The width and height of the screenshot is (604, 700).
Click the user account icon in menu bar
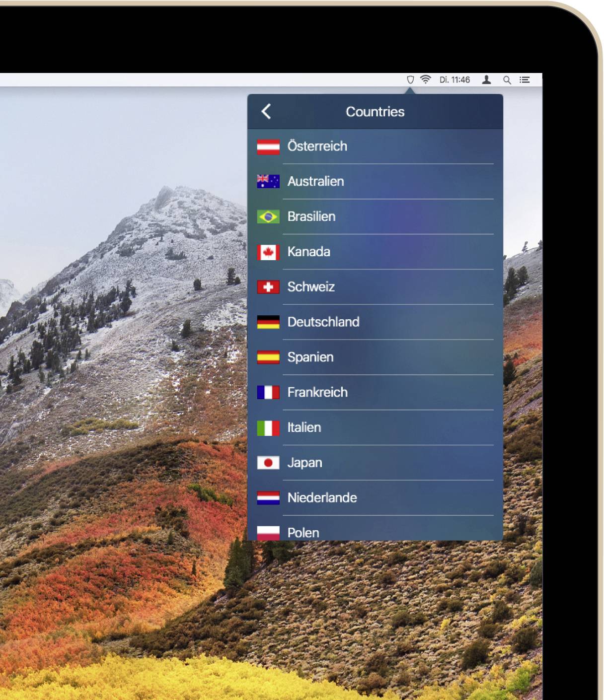point(486,79)
